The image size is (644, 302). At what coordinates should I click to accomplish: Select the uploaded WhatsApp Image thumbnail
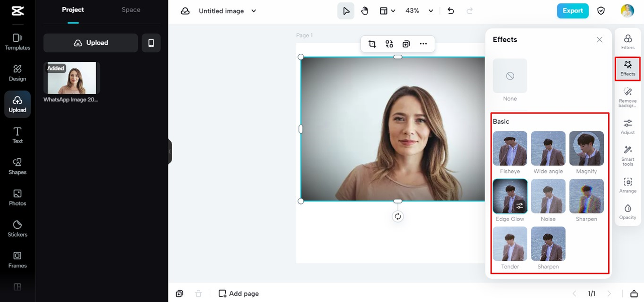(x=72, y=78)
